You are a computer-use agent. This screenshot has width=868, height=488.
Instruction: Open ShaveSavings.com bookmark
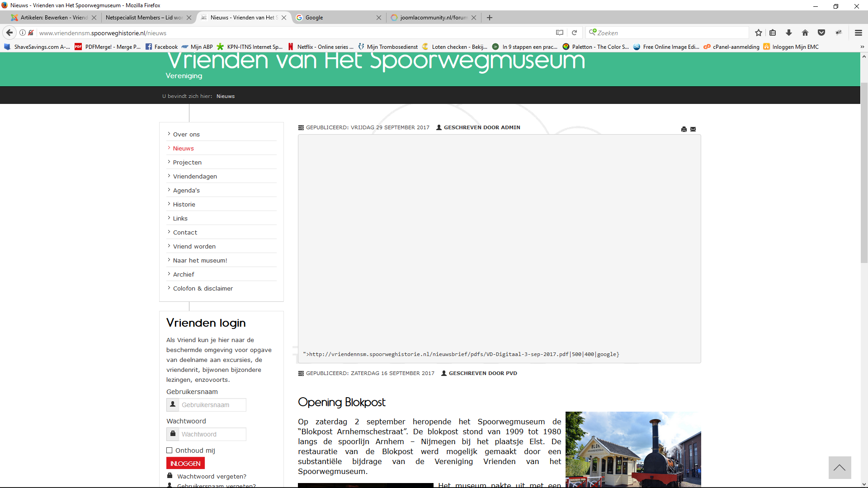(x=37, y=47)
